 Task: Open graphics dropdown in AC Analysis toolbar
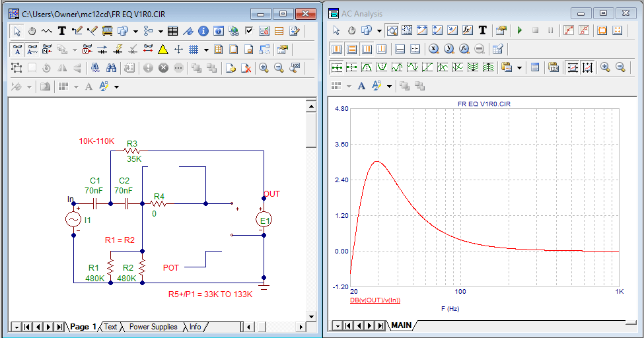pos(380,31)
